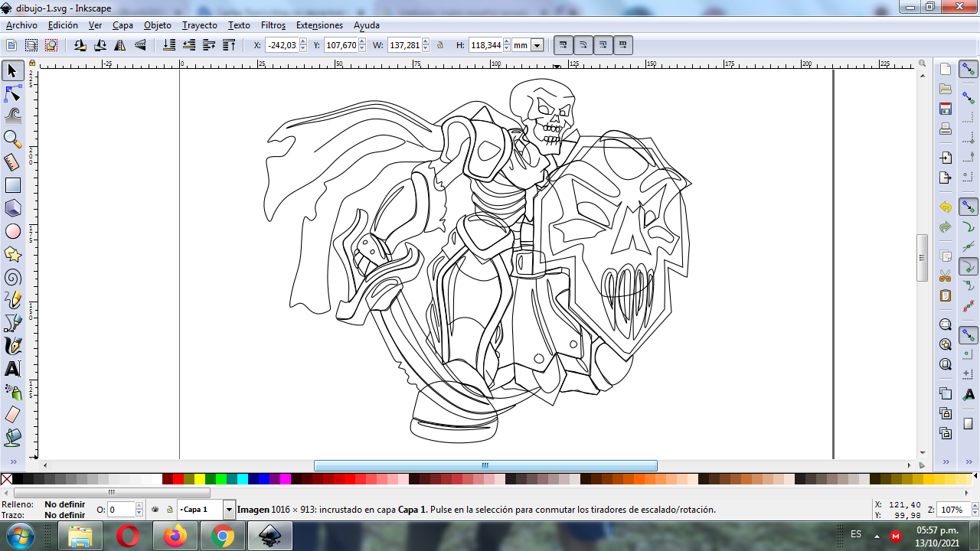Expand command bar overflow chevron
980x551 pixels.
(946, 461)
